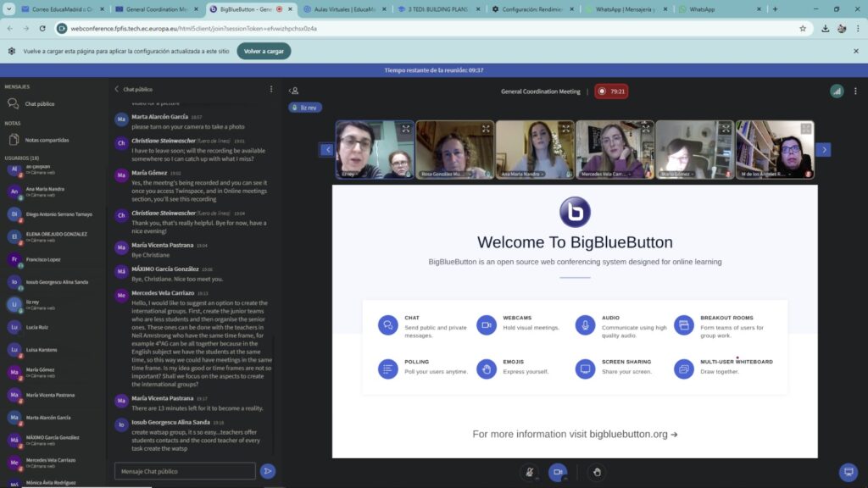Click the presentation restore button at bottom right

coord(847,472)
